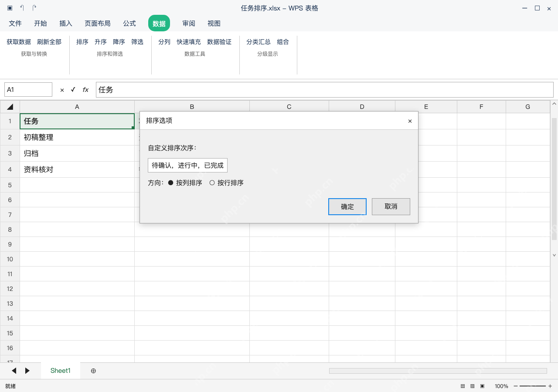Click the zoom slider in the status bar
Screen dimensions: 558x392
[x=533, y=386]
